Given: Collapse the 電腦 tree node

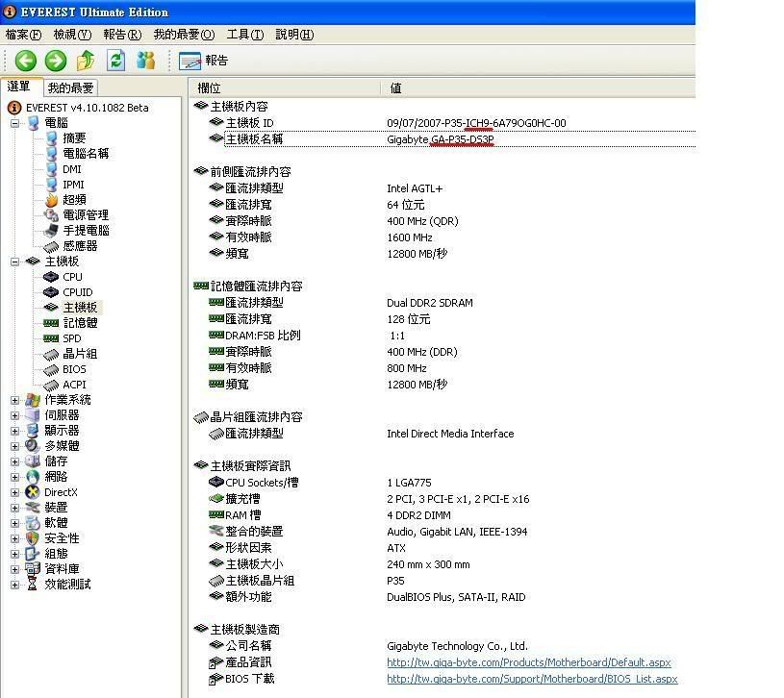Looking at the screenshot, I should tap(15, 123).
